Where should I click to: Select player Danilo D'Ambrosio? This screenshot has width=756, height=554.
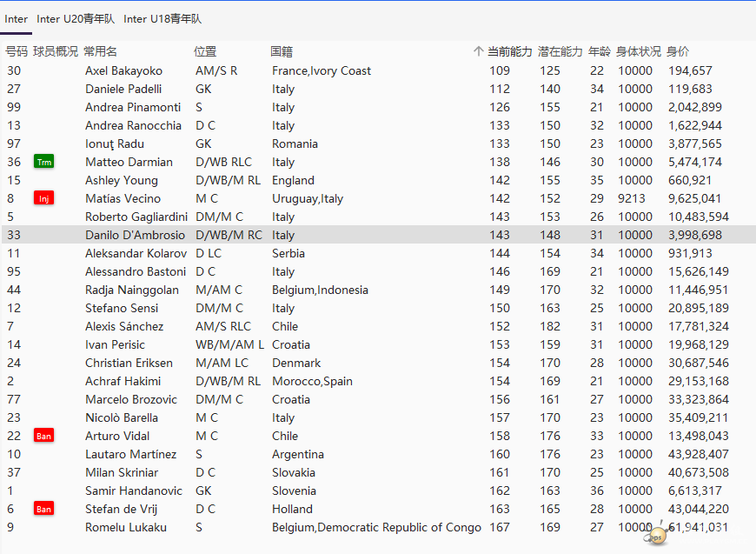pyautogui.click(x=135, y=235)
